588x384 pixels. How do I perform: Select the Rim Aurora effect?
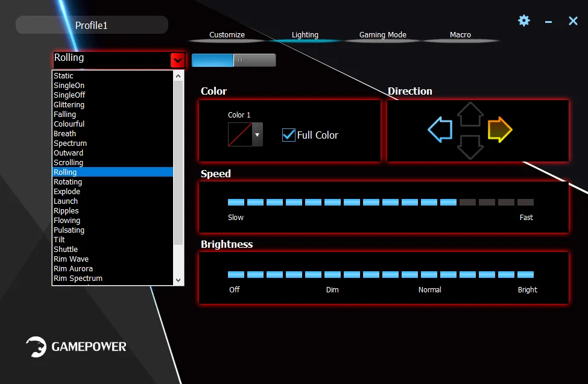(x=113, y=269)
